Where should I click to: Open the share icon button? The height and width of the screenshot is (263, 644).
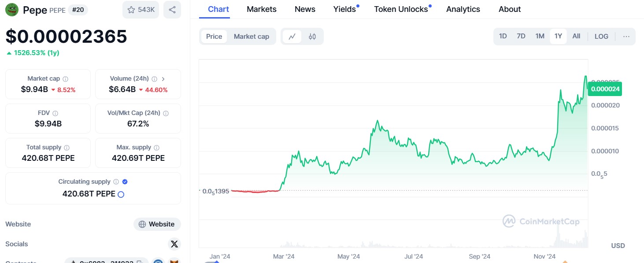point(172,10)
